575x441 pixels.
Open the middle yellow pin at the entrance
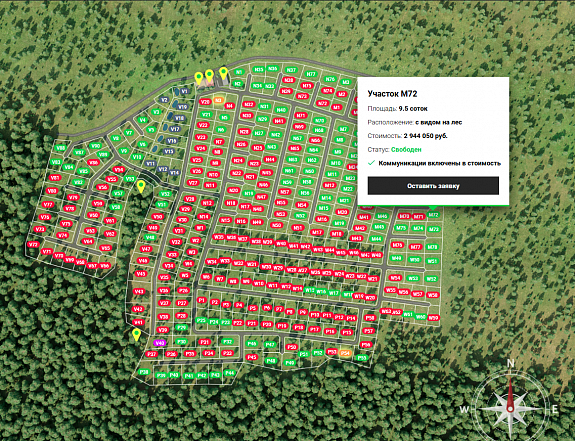click(209, 76)
